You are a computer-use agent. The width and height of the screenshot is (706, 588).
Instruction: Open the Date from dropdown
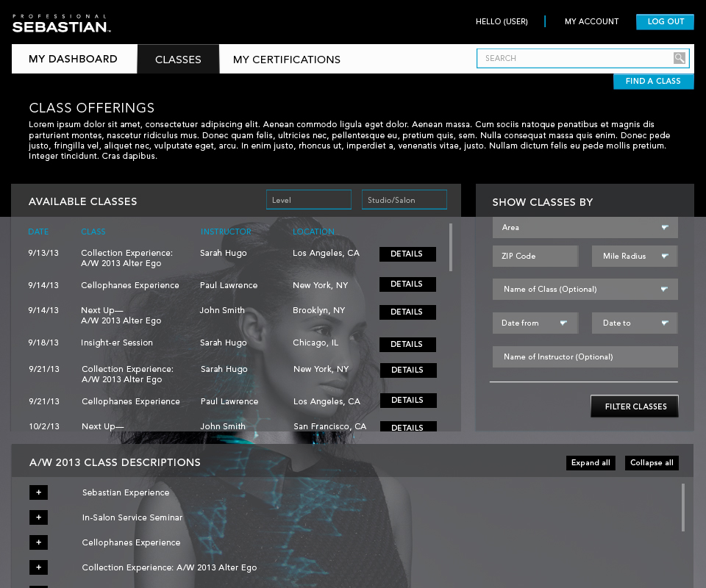coord(535,323)
